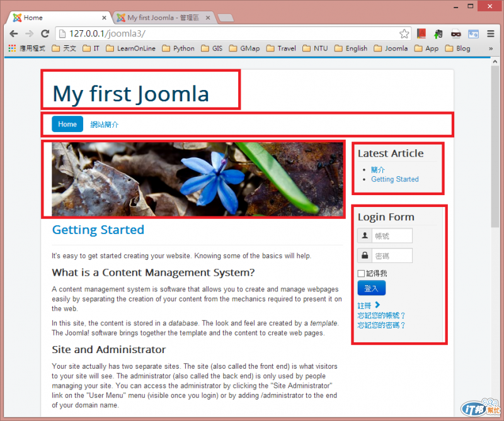The image size is (504, 421).
Task: Click the My first Joomla site title
Action: pyautogui.click(x=131, y=94)
